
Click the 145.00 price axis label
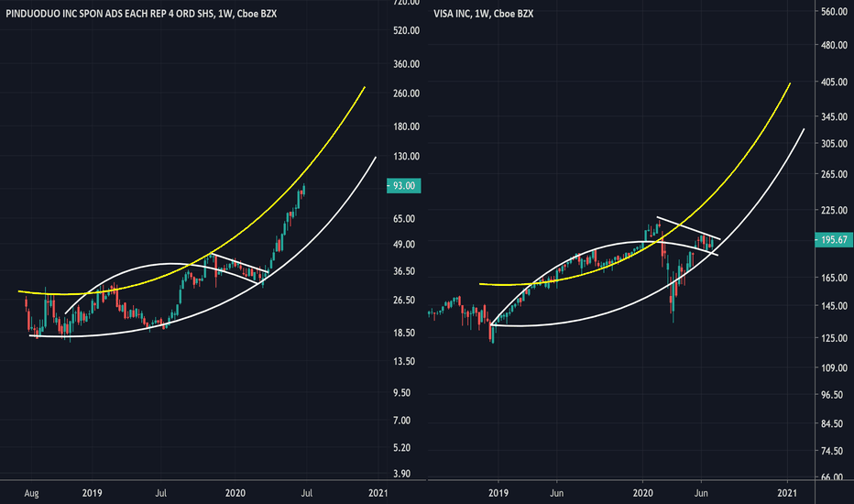click(835, 306)
